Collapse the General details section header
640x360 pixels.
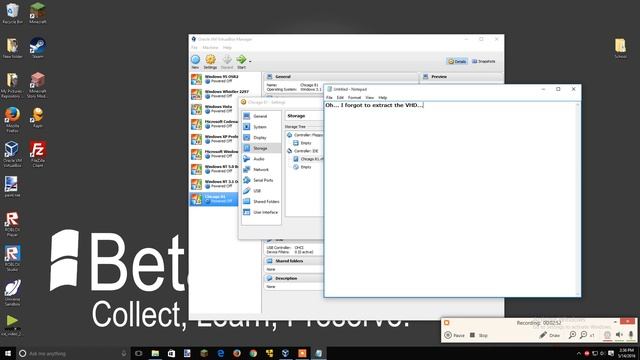point(341,77)
